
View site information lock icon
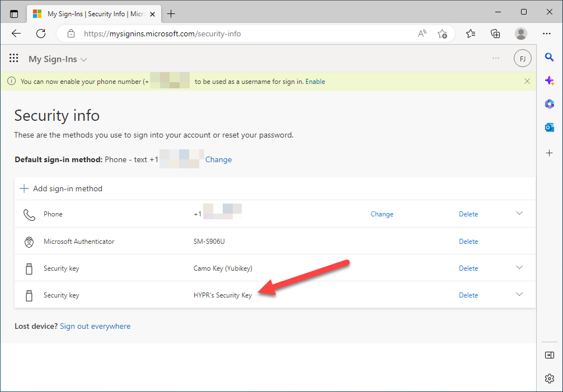[71, 34]
